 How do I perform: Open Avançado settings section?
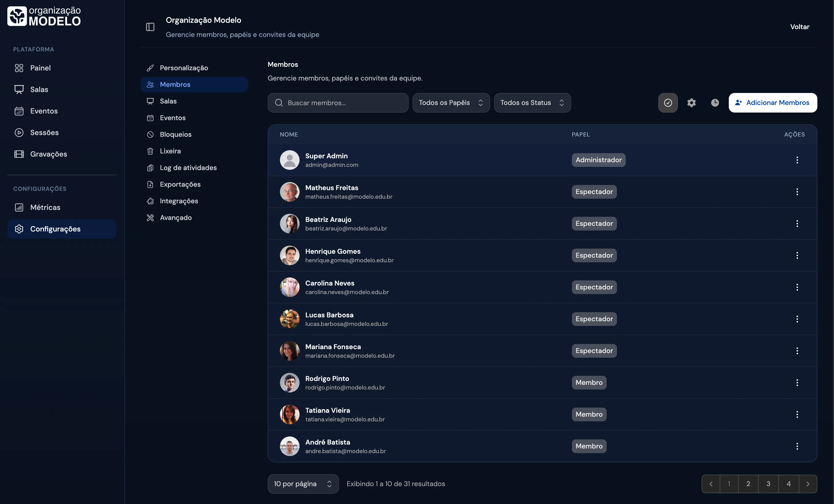tap(175, 218)
